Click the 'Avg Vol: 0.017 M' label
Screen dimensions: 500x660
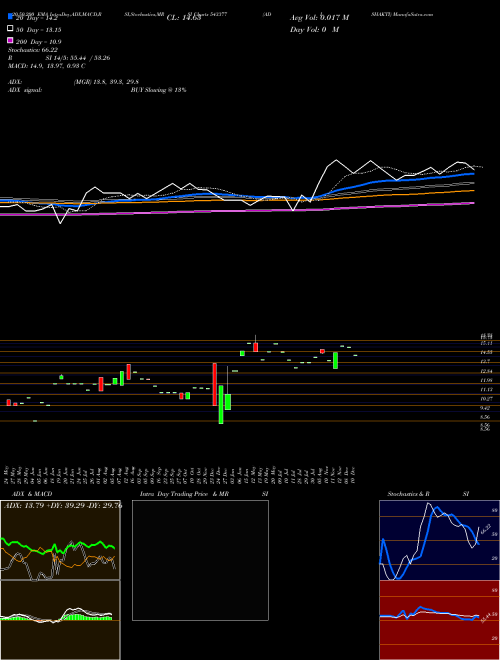coord(319,18)
